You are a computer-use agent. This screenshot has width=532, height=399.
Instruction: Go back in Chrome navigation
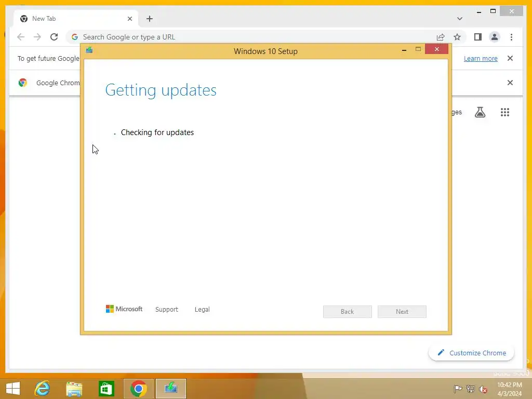point(21,37)
